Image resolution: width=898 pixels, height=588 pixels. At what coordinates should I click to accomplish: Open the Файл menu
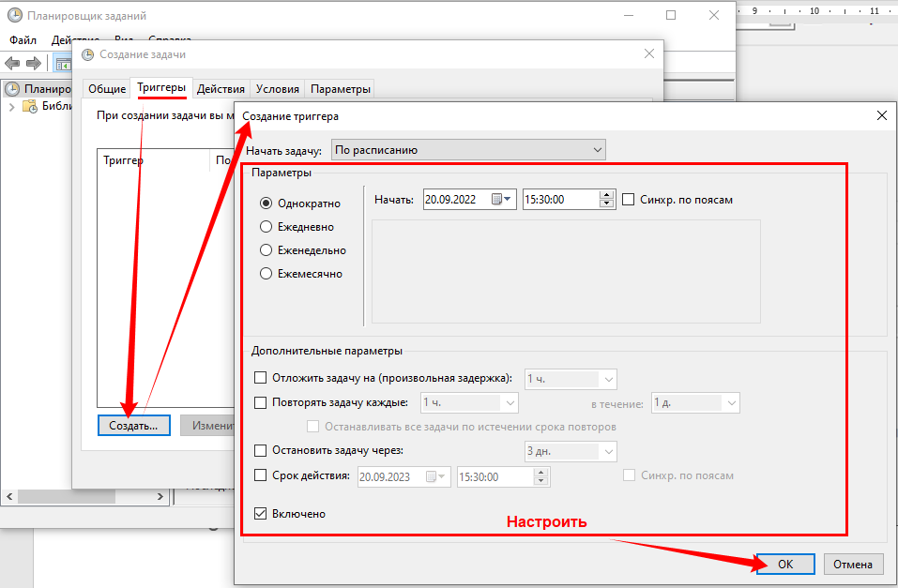23,40
